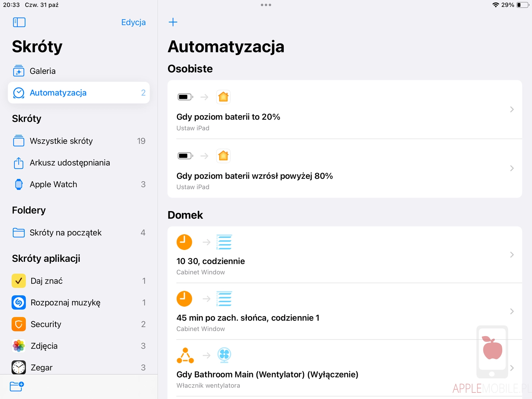Screen dimensions: 532x399
Task: Open the Skróty na początek folder
Action: click(x=65, y=233)
